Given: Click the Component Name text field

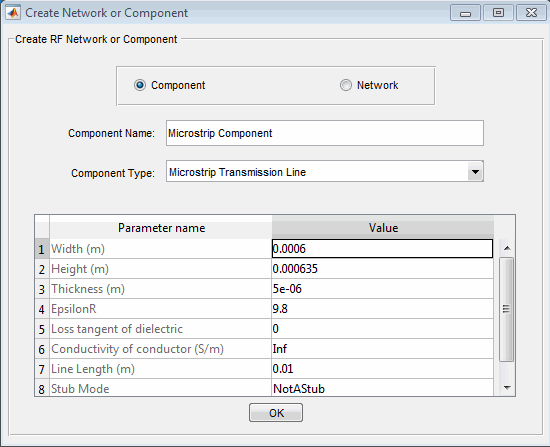Looking at the screenshot, I should pyautogui.click(x=325, y=133).
